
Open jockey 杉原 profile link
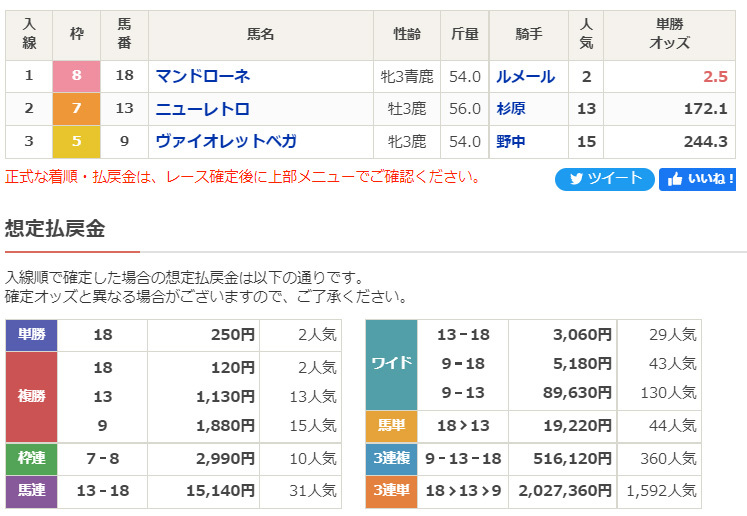511,109
